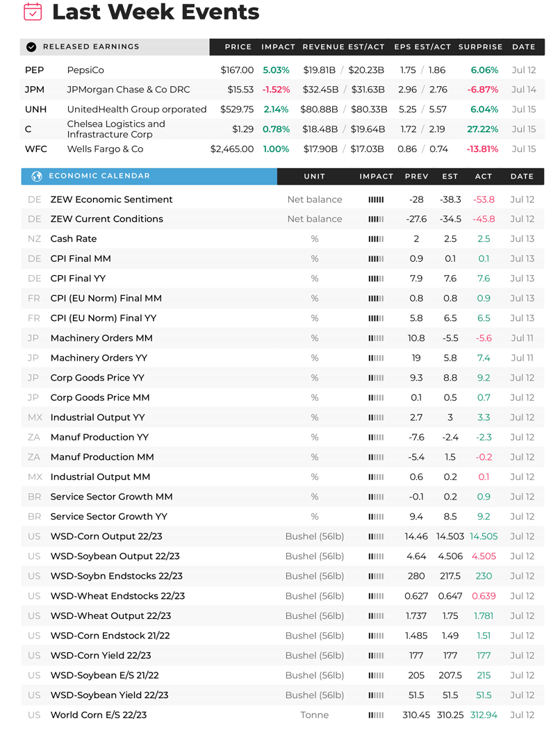Click Wells Fargo's $2,465.00 price
This screenshot has height=737, width=560.
[x=232, y=149]
